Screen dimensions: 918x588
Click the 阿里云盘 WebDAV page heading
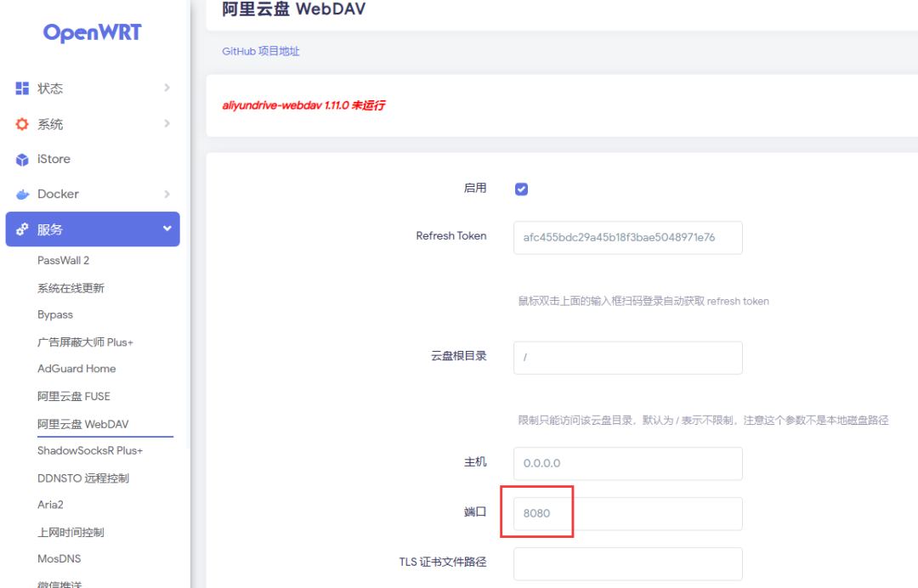(294, 9)
